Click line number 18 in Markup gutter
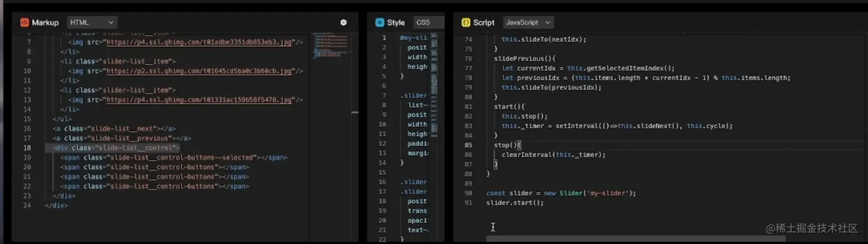Screen dimensions: 868x244 (27, 148)
